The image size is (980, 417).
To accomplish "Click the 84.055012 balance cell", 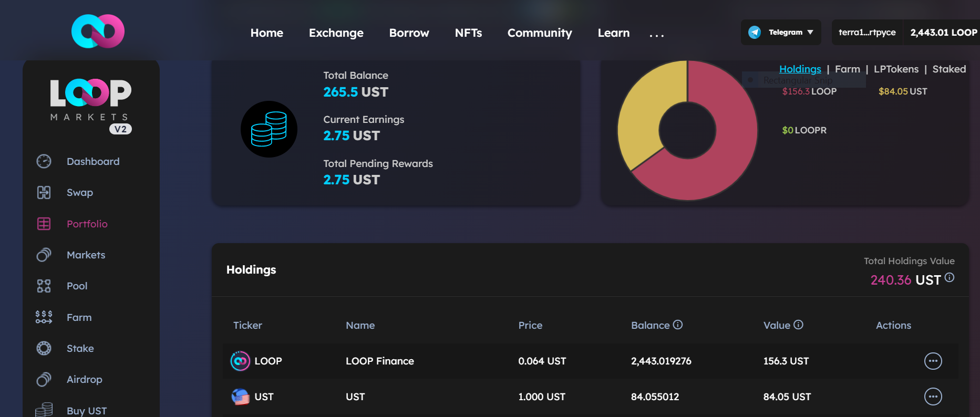I will point(655,397).
